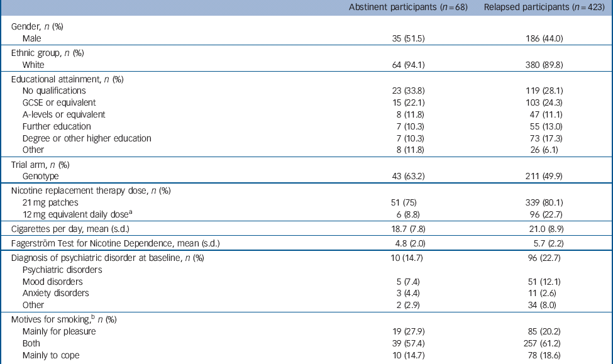Click the 'Male' row label
This screenshot has width=613, height=364.
(x=32, y=38)
